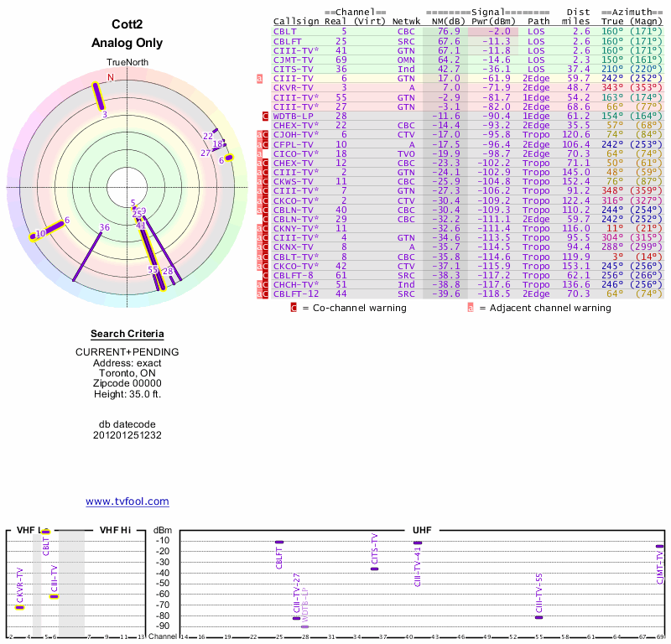Select the WDTB-LP marker in UHF chart
671x644 pixels.
(304, 626)
